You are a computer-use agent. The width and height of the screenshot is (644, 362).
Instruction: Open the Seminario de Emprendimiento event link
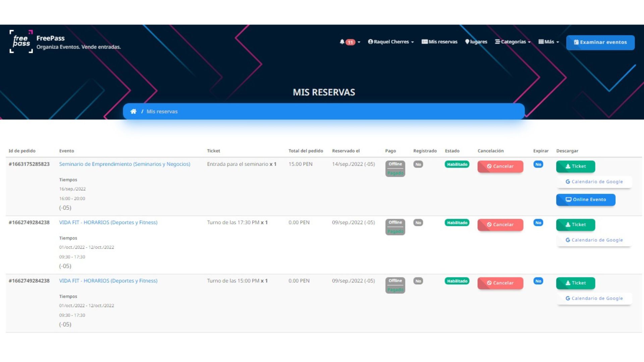[125, 164]
